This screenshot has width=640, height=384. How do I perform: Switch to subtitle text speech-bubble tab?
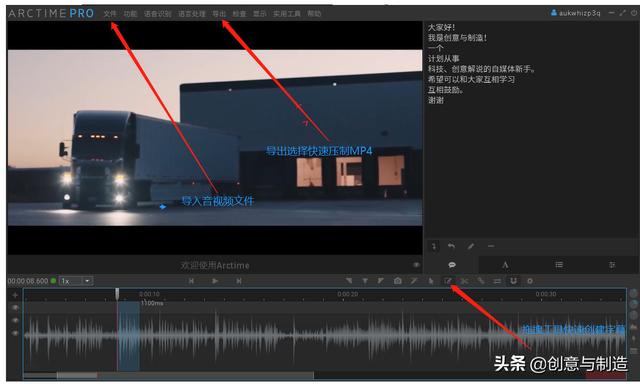pyautogui.click(x=452, y=265)
